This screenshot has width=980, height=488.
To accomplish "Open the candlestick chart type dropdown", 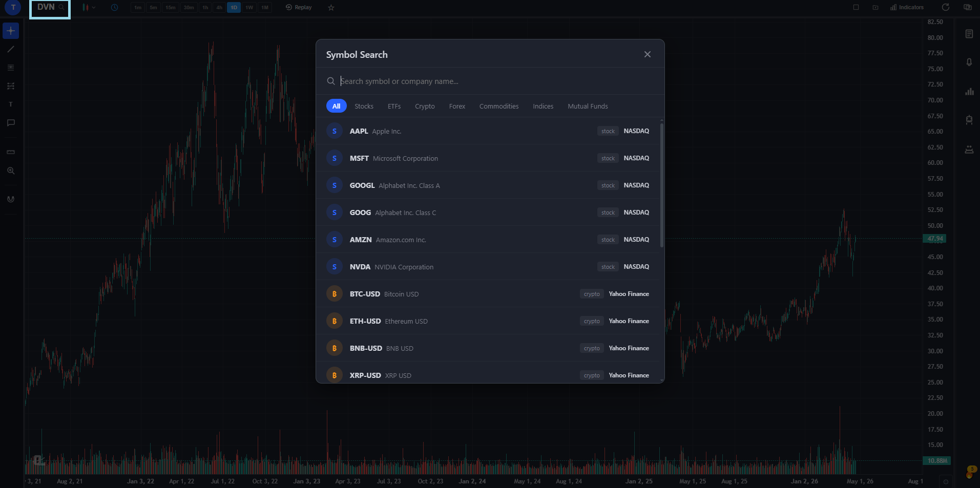I will pos(89,8).
